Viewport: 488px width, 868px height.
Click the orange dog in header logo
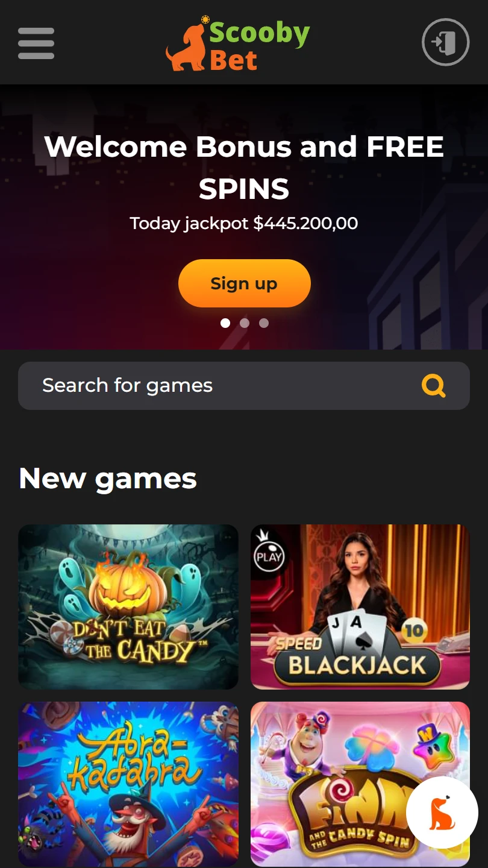(186, 48)
